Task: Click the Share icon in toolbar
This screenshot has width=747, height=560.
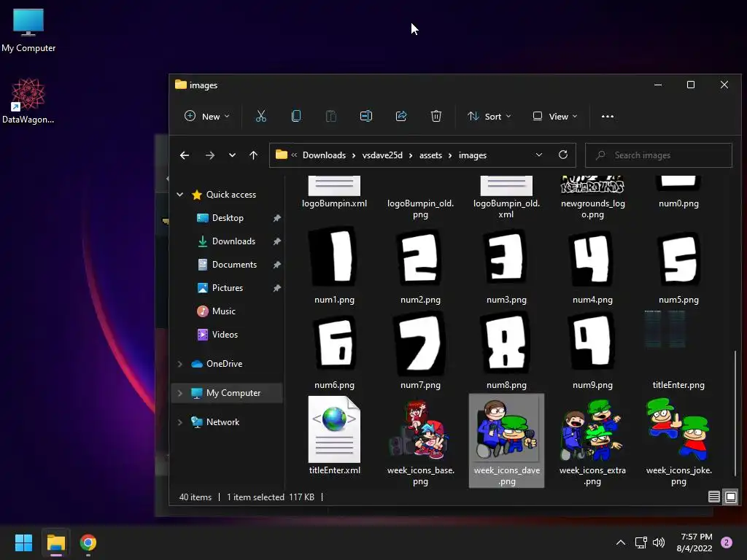Action: pos(401,116)
